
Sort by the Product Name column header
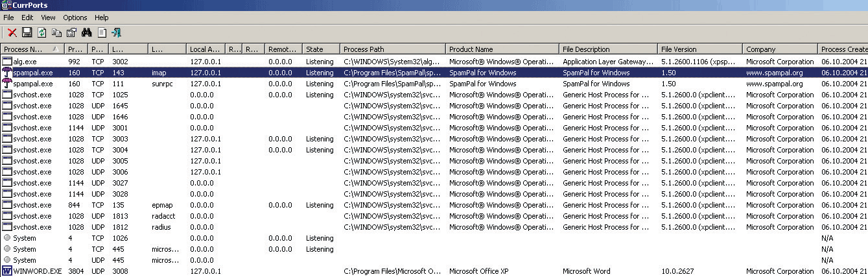[x=502, y=49]
